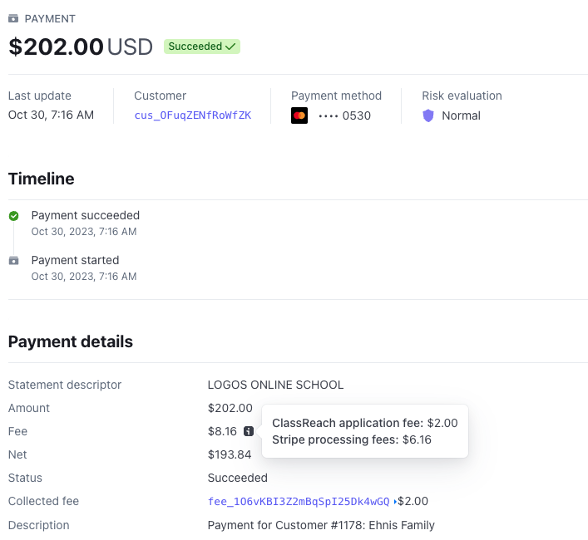
Task: Click the Payment succeeded timeline entry
Action: [85, 223]
